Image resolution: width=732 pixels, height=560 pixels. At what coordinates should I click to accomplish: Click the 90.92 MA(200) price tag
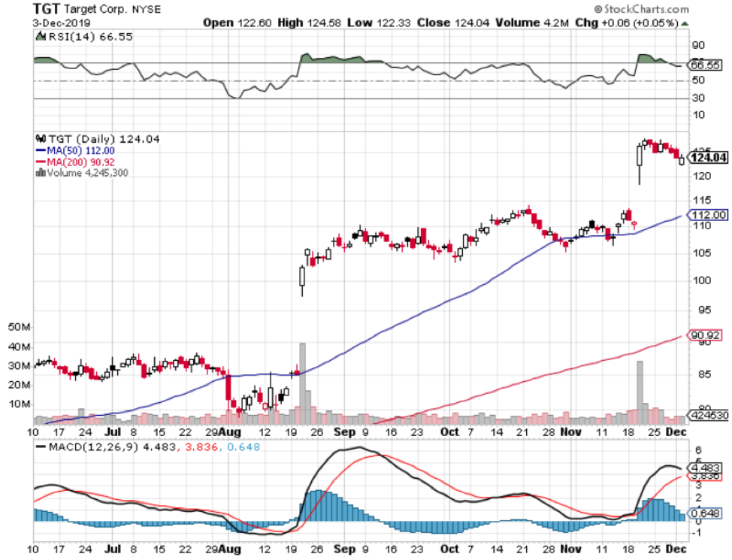[708, 335]
